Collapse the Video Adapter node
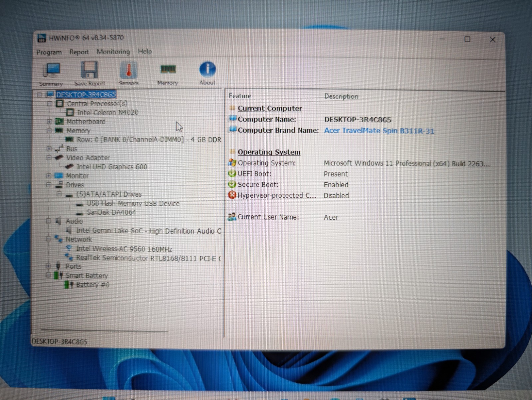This screenshot has width=532, height=400. (x=49, y=157)
